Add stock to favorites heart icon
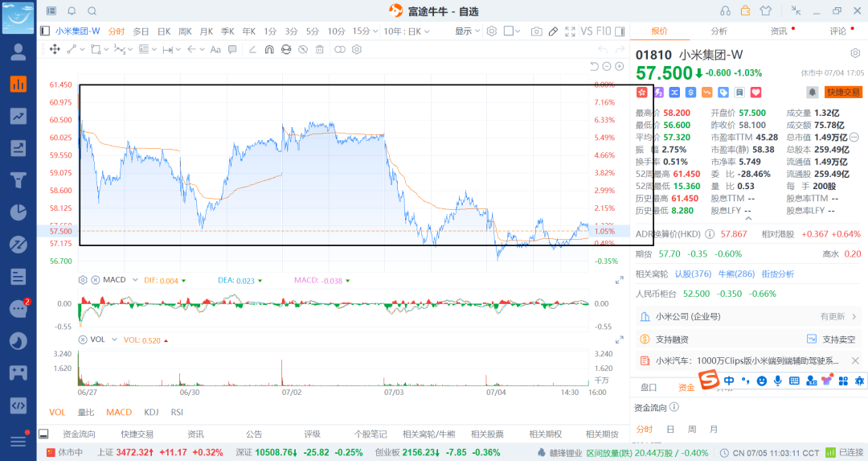Image resolution: width=868 pixels, height=461 pixels. click(755, 93)
